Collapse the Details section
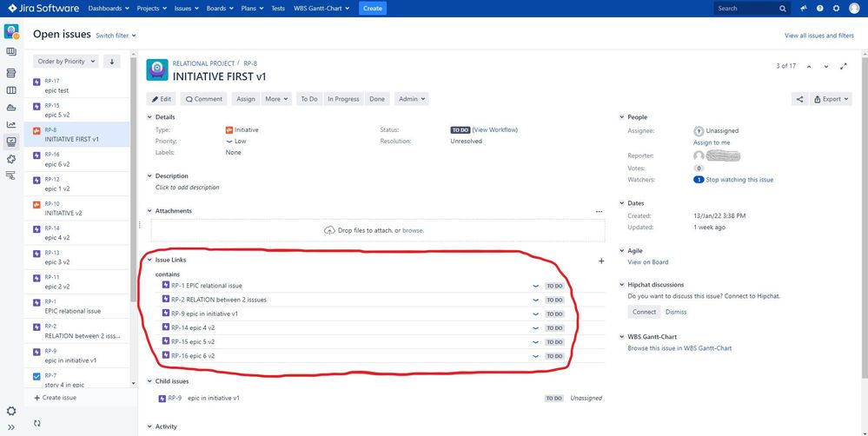868x436 pixels. pyautogui.click(x=149, y=117)
